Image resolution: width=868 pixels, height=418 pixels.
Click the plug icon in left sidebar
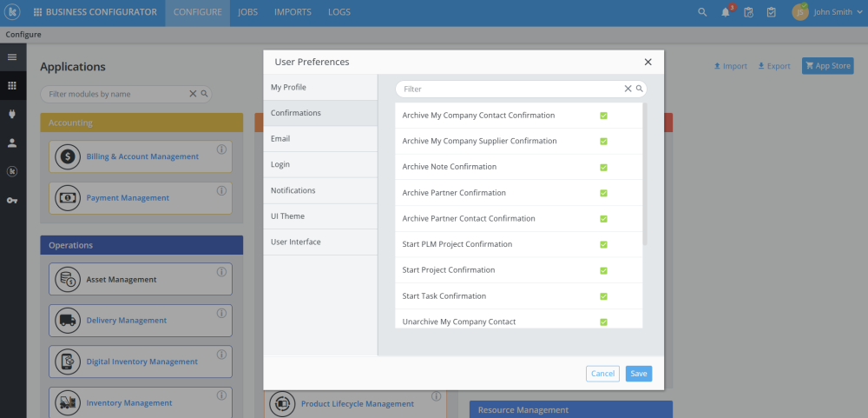(12, 114)
